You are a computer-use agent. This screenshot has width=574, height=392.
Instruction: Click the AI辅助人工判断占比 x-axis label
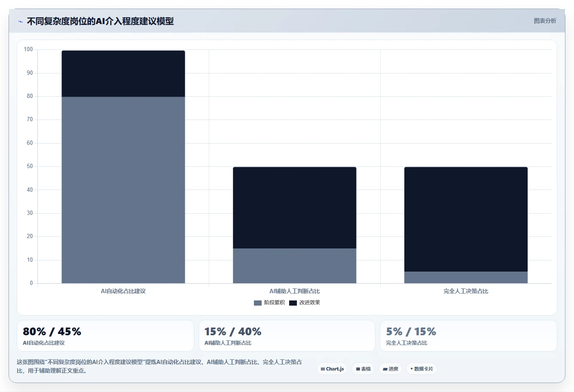pyautogui.click(x=295, y=291)
